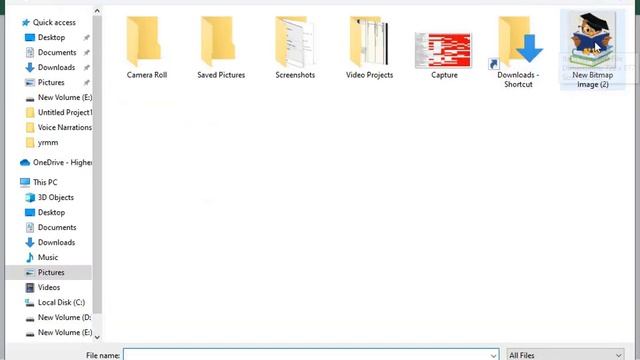Click the Videos film icon
The image size is (640, 360).
pos(30,288)
